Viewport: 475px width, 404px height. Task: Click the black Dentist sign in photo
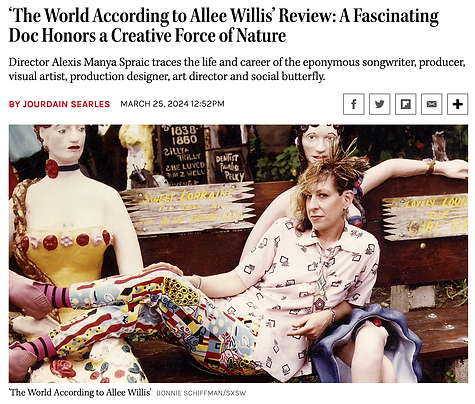pyautogui.click(x=228, y=165)
